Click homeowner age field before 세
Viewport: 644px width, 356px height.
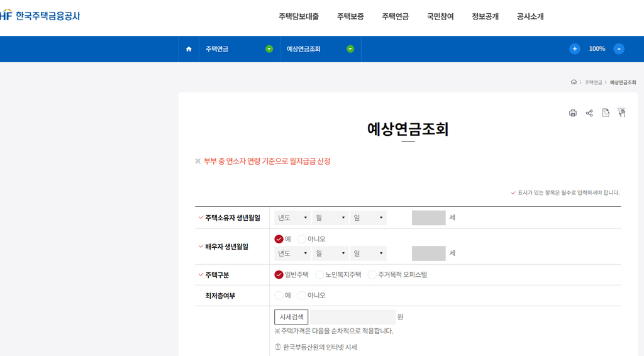tap(428, 218)
